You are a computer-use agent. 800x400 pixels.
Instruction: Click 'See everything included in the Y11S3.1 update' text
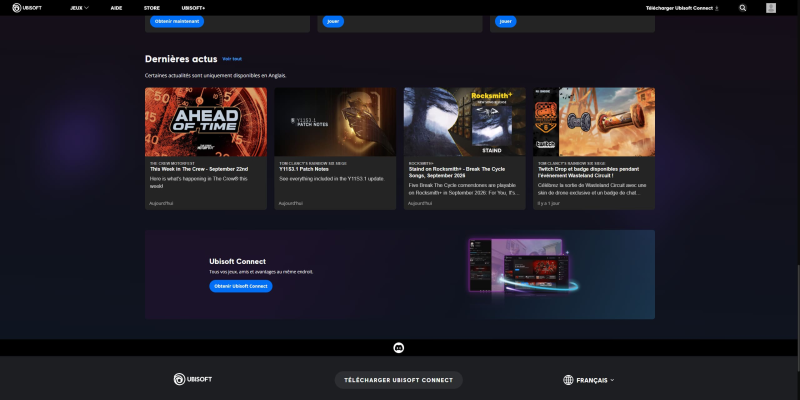point(332,179)
